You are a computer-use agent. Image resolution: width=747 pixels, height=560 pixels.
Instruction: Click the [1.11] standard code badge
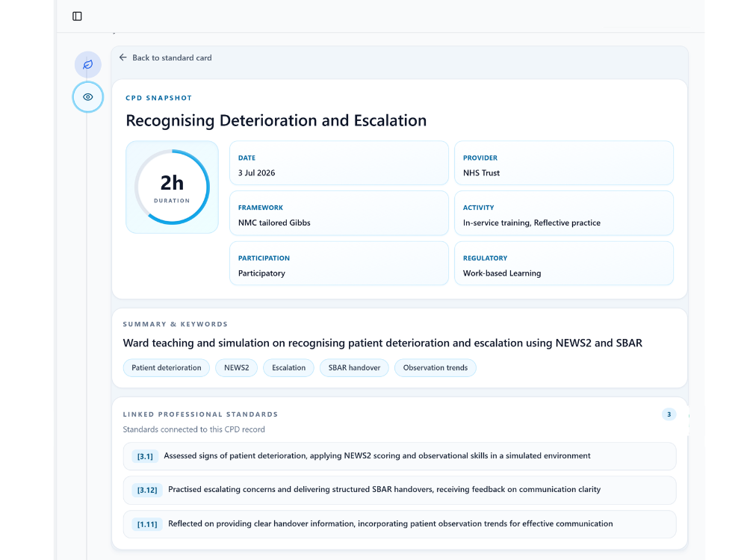[147, 524]
